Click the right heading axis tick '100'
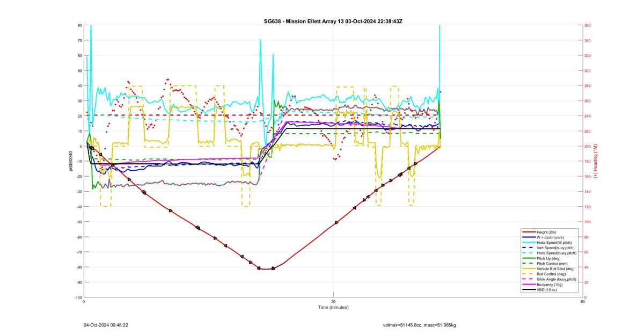 [x=588, y=222]
